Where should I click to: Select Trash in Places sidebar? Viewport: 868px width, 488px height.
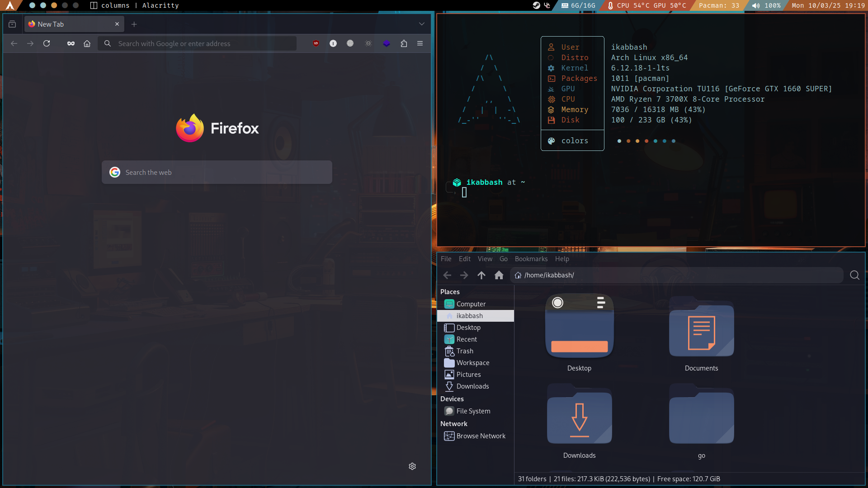[464, 351]
